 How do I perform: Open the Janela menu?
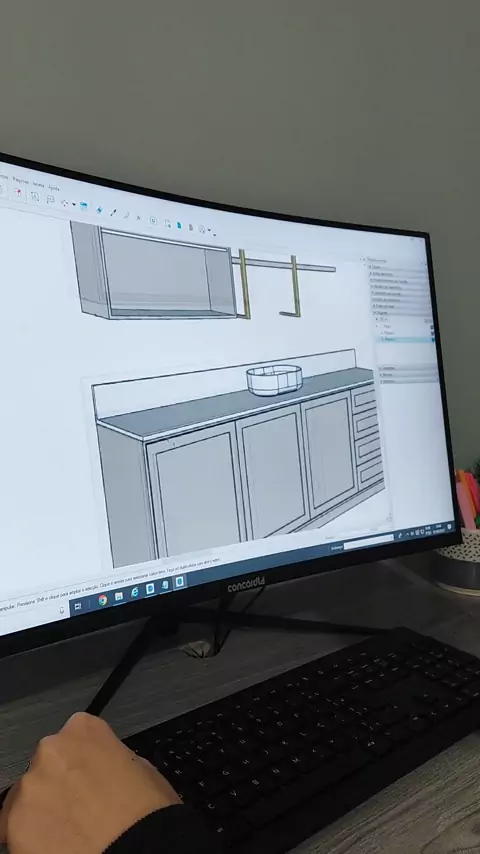(x=38, y=185)
